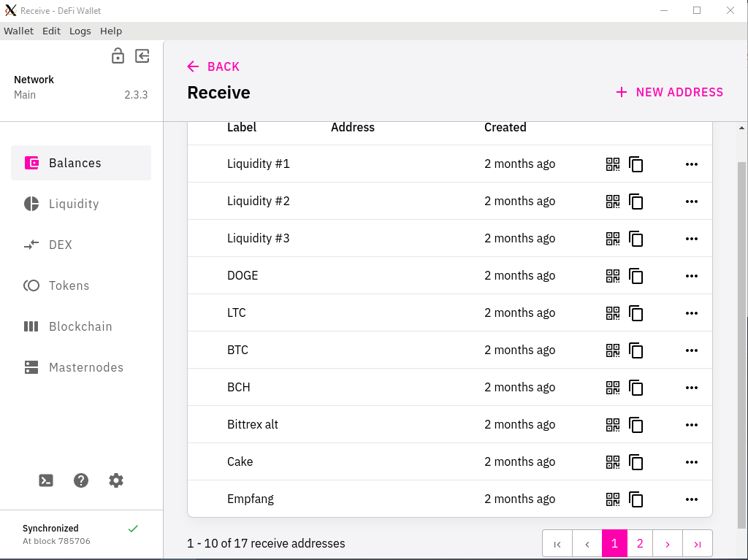The height and width of the screenshot is (560, 748).
Task: Open more options for Empfang row
Action: (691, 499)
